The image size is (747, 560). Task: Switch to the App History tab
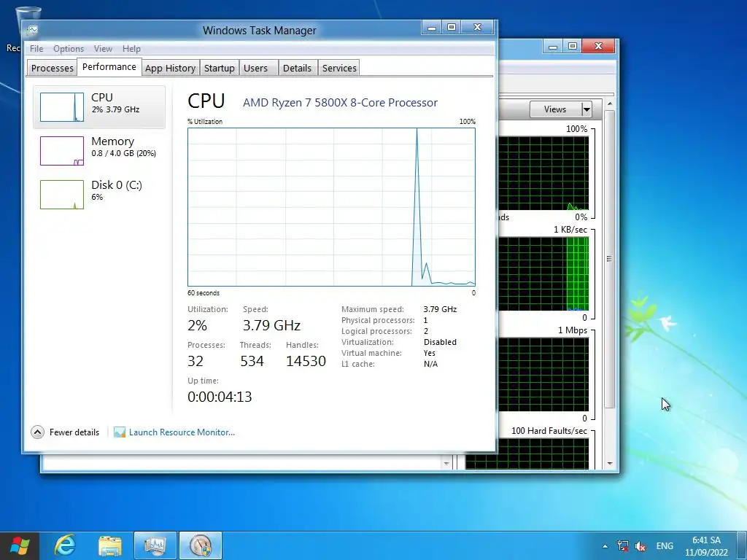click(170, 68)
